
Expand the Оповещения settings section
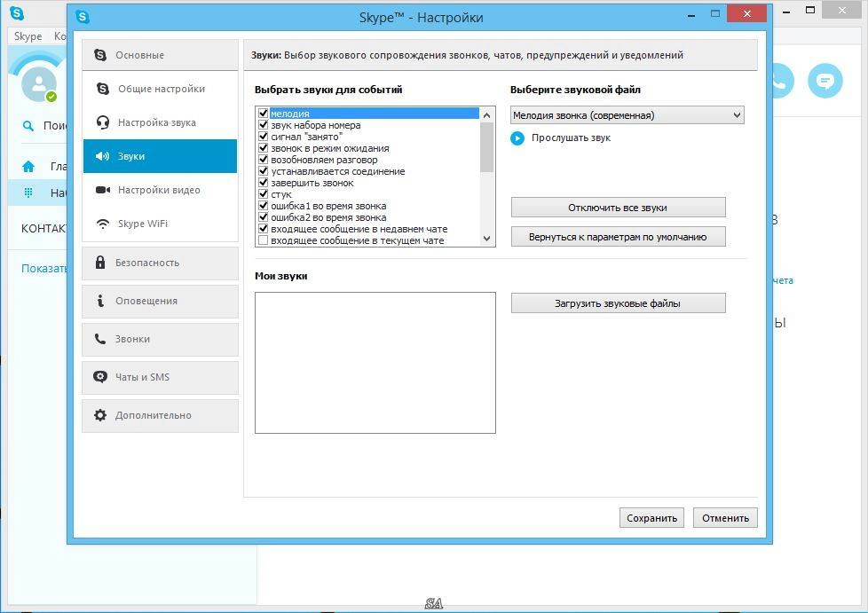coord(160,301)
